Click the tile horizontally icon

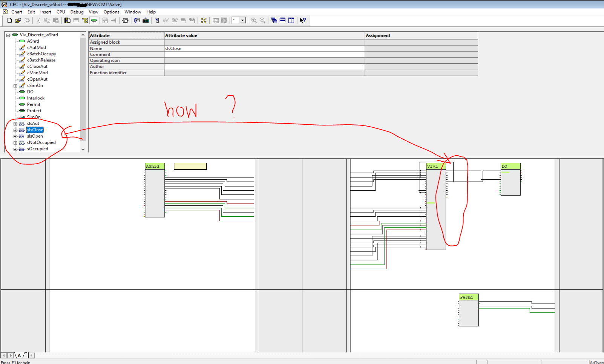point(282,20)
